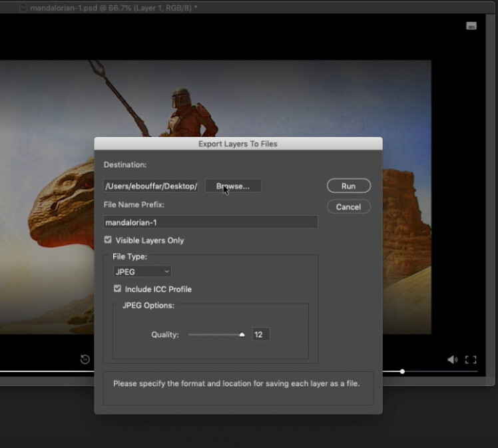
Task: Uncheck Visible Layers Only
Action: pyautogui.click(x=108, y=240)
